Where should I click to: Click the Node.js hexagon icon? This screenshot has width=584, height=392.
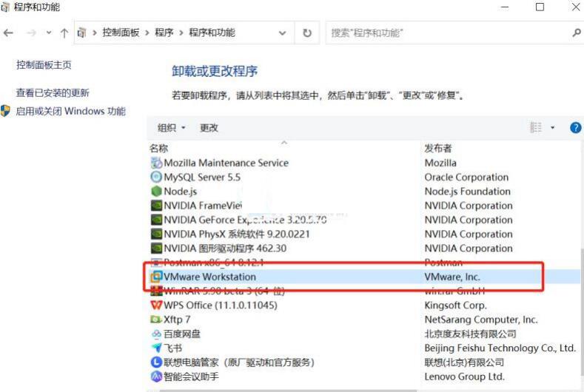click(156, 191)
